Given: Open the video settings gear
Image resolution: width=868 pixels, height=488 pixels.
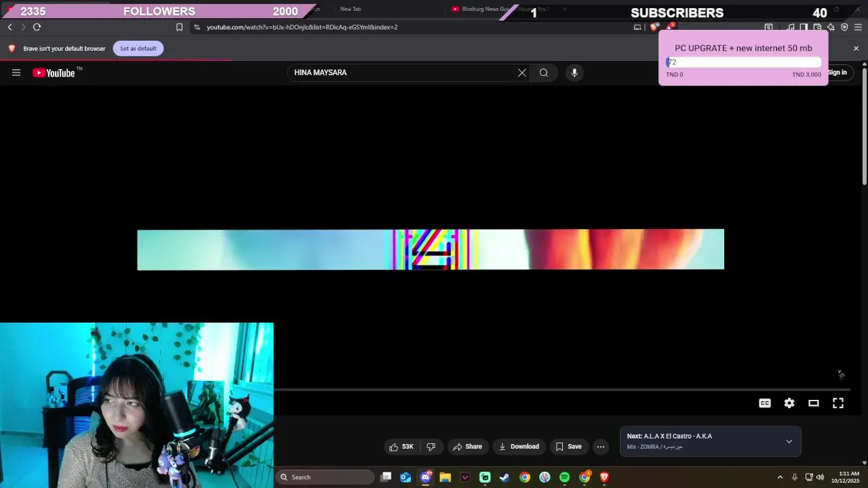Looking at the screenshot, I should click(x=789, y=403).
